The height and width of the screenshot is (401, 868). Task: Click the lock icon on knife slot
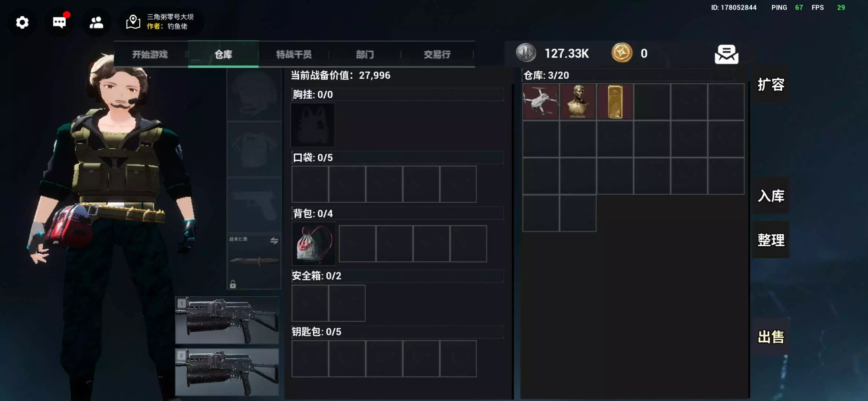(x=233, y=284)
